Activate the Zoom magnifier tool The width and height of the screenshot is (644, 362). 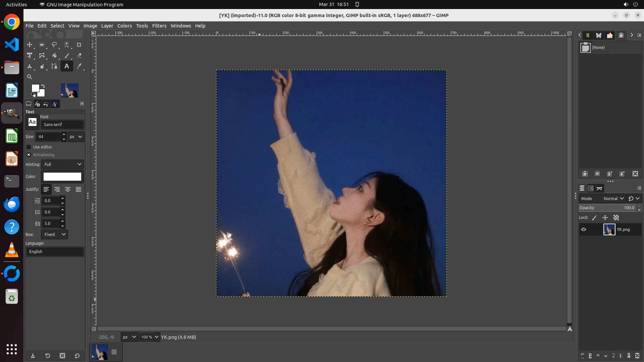tap(30, 77)
